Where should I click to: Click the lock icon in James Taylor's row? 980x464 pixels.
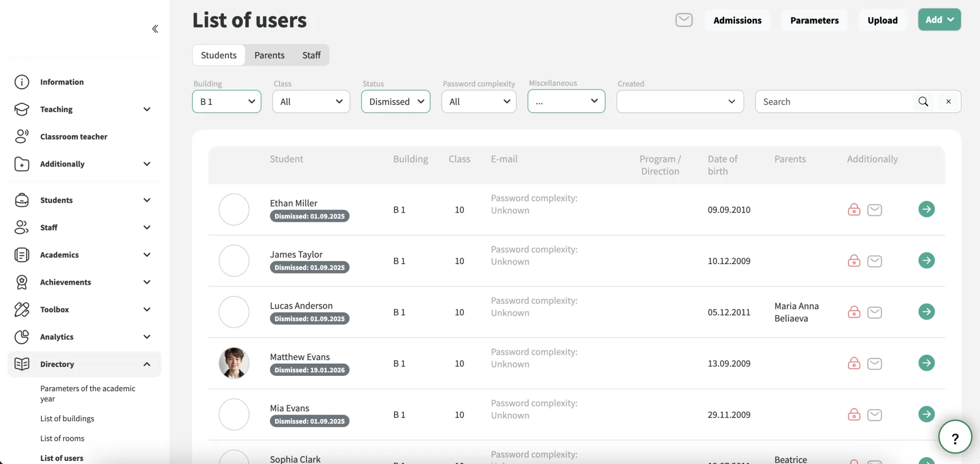click(x=854, y=261)
